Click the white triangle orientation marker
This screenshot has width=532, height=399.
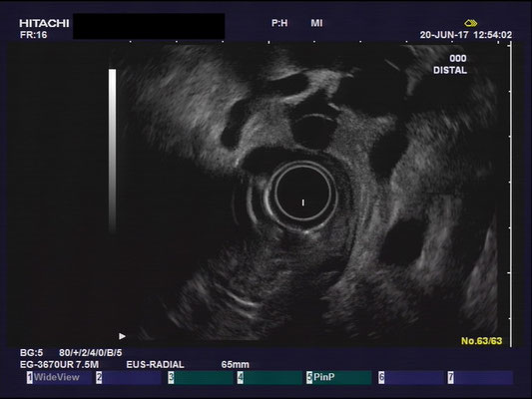[122, 336]
